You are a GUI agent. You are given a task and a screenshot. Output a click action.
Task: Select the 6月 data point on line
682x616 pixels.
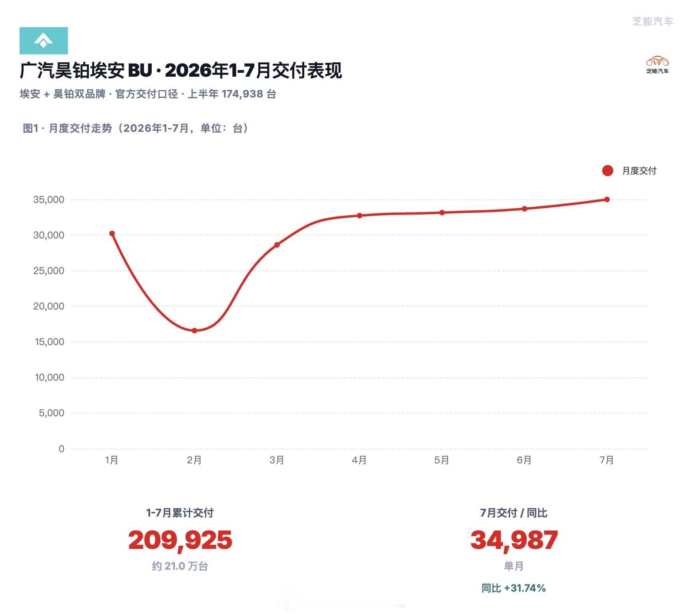point(524,209)
